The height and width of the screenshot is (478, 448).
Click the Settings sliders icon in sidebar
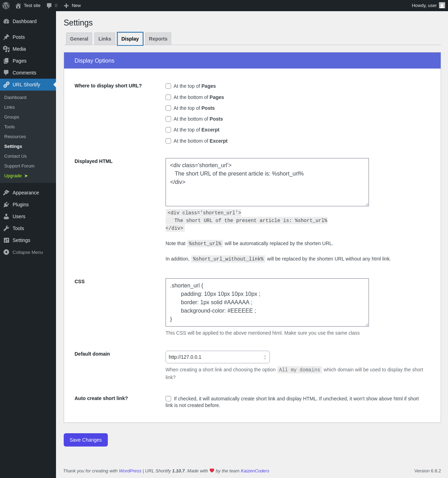6,240
